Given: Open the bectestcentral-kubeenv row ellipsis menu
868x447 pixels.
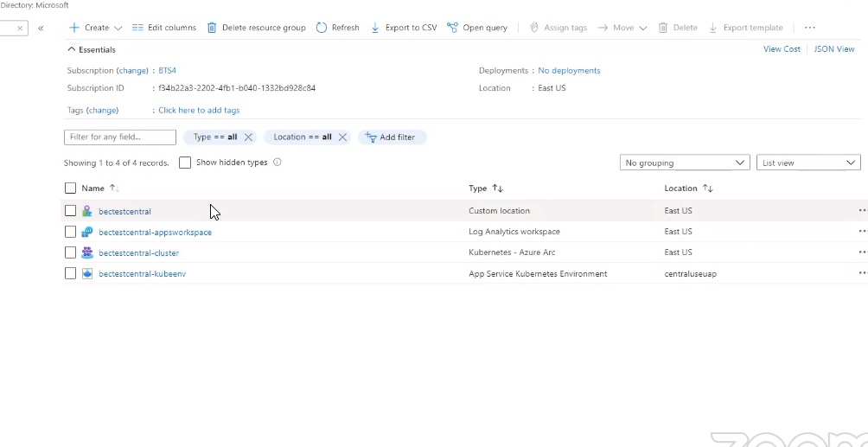Looking at the screenshot, I should 862,273.
